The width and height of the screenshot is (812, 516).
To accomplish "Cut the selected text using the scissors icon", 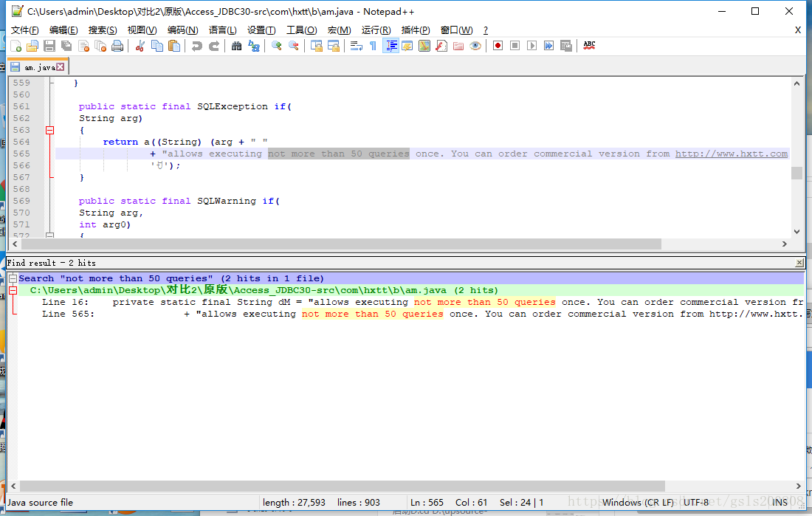I will tap(139, 45).
